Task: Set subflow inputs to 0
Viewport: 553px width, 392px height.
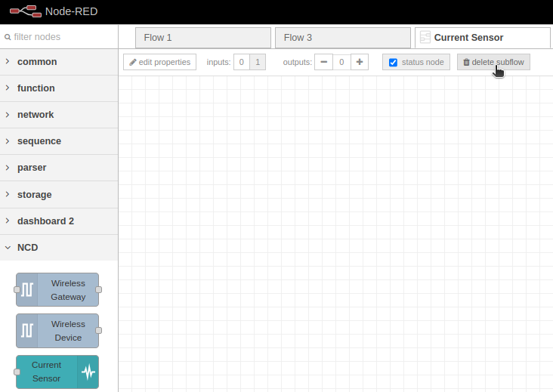Action: pyautogui.click(x=242, y=62)
